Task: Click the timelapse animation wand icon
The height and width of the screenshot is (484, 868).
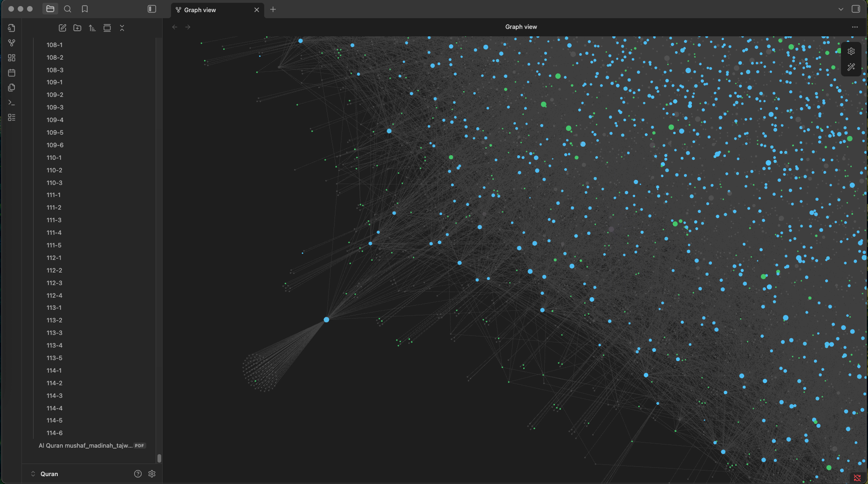Action: (851, 67)
